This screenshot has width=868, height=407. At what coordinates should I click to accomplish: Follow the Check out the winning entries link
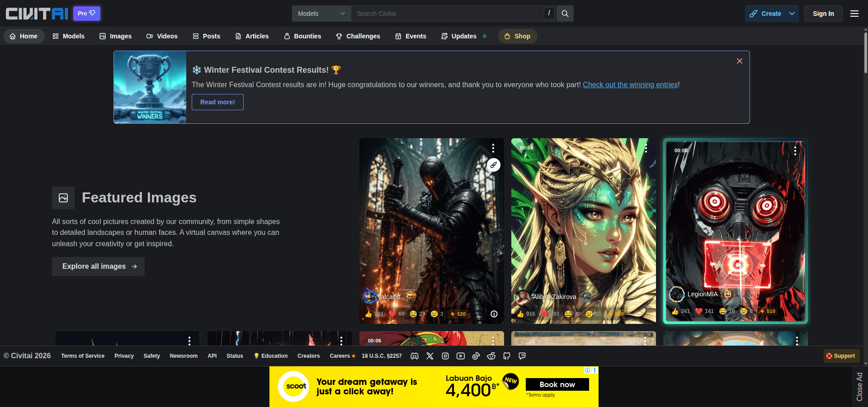630,84
